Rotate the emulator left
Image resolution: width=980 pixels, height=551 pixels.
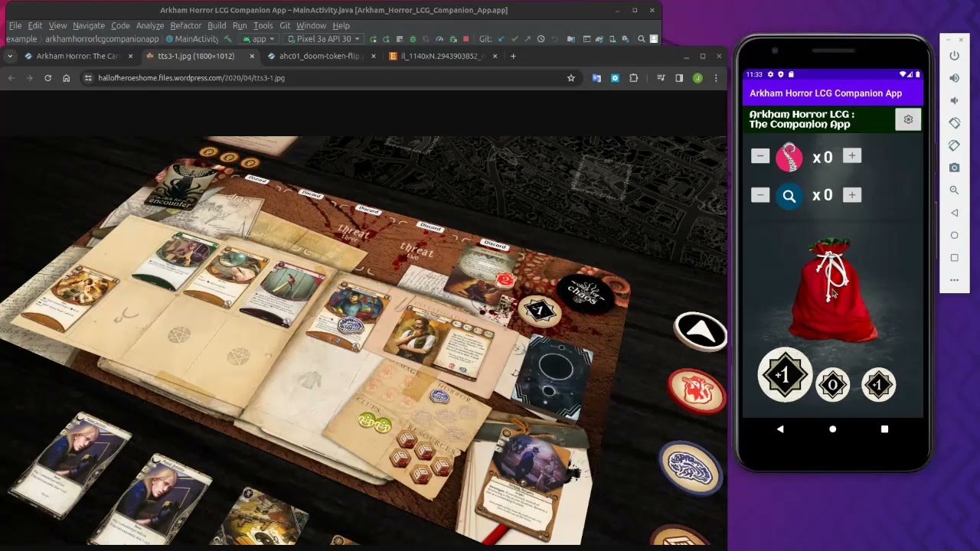954,123
